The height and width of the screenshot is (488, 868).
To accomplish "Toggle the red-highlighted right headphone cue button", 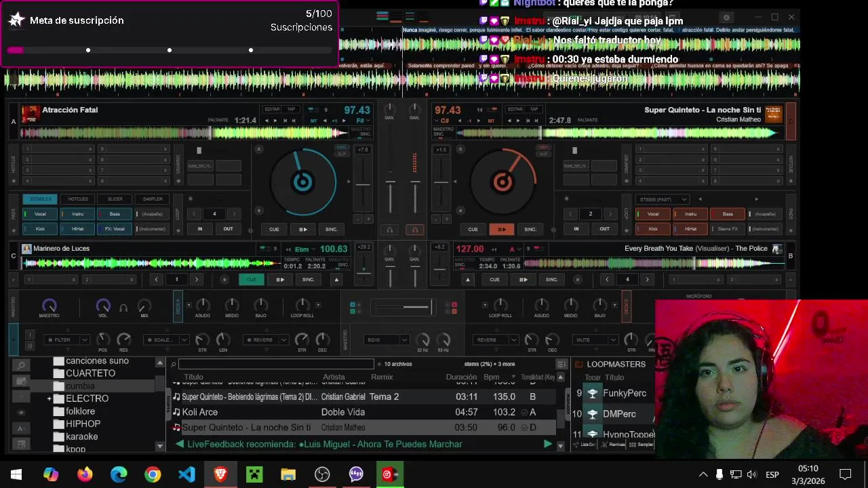I will [x=414, y=230].
